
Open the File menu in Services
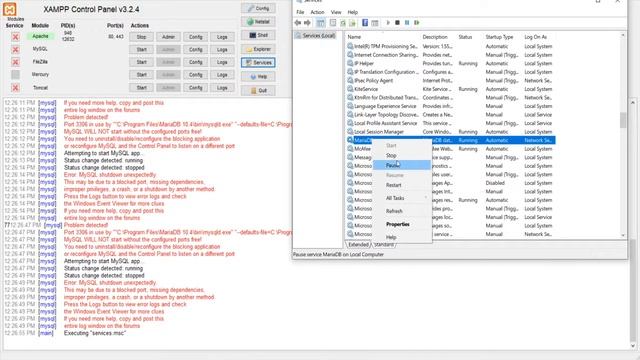click(x=300, y=12)
